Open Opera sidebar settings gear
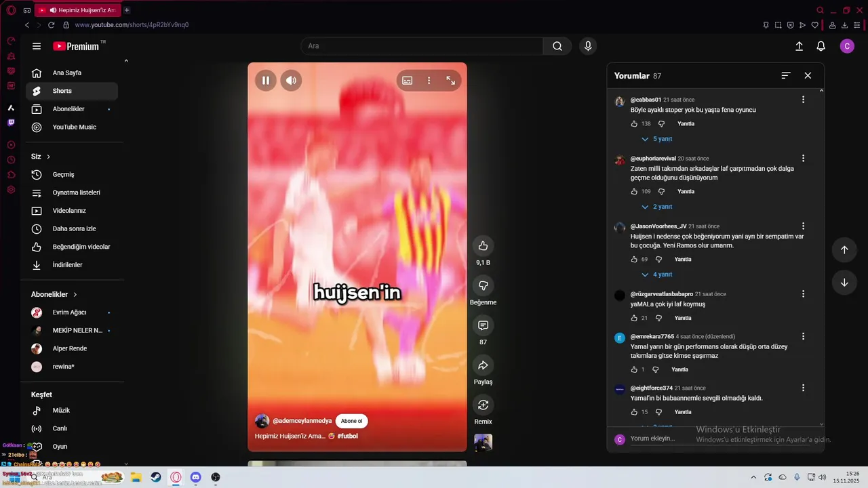The image size is (868, 488). [11, 190]
